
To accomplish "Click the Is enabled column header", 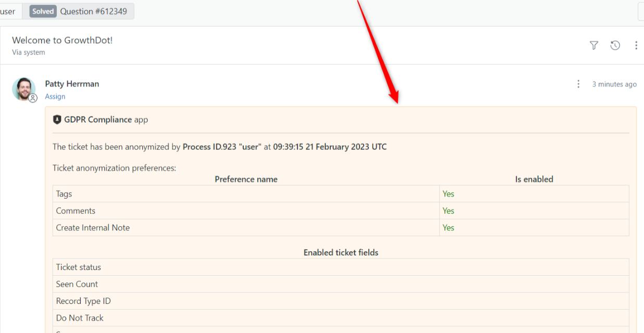I will point(534,179).
